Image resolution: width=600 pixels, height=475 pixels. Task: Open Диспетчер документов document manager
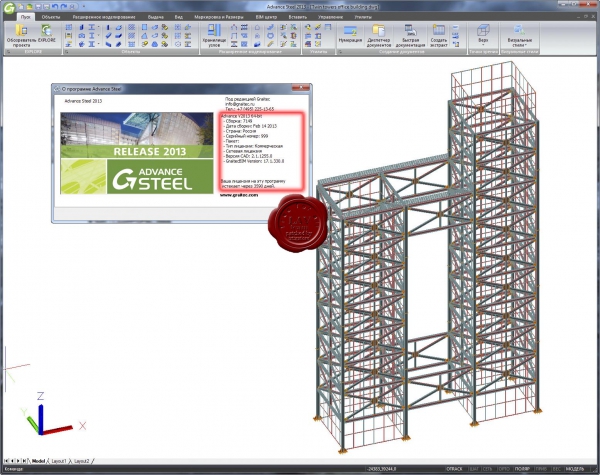(379, 35)
